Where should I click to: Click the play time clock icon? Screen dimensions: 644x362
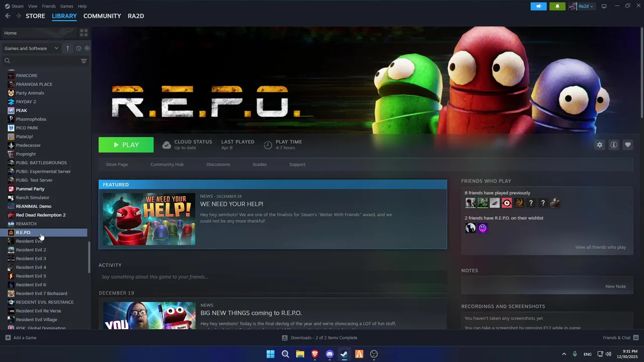tap(268, 145)
